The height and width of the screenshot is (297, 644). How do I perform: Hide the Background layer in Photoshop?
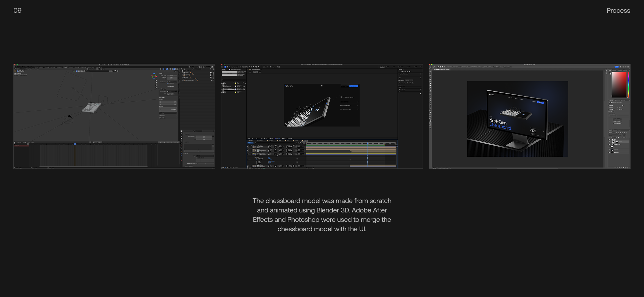(x=609, y=152)
